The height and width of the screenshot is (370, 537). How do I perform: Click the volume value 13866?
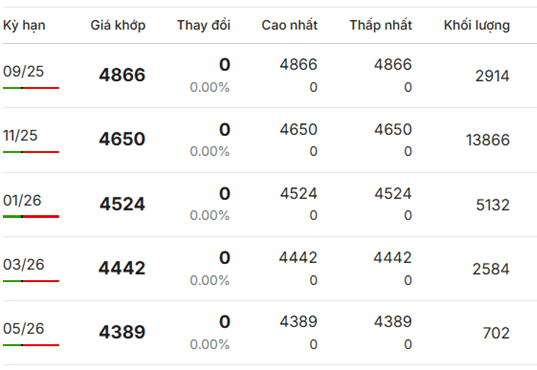pos(488,140)
